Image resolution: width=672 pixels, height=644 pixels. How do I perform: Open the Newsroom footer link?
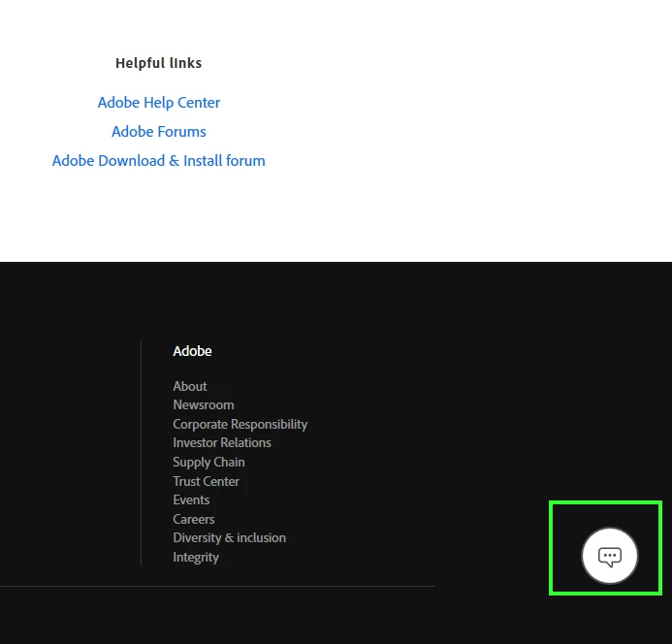coord(204,405)
